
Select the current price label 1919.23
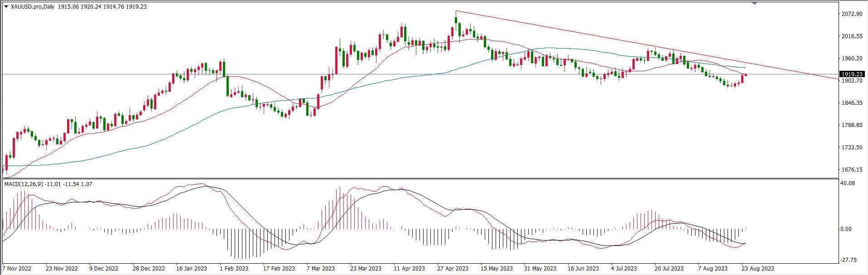[x=852, y=74]
